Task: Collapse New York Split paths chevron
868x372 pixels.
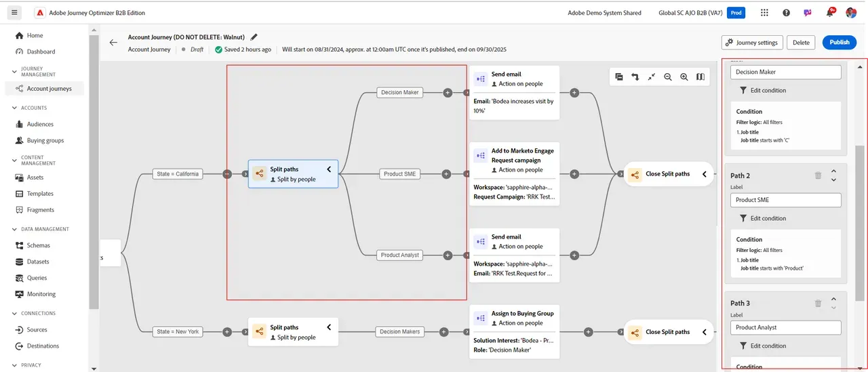Action: 329,327
